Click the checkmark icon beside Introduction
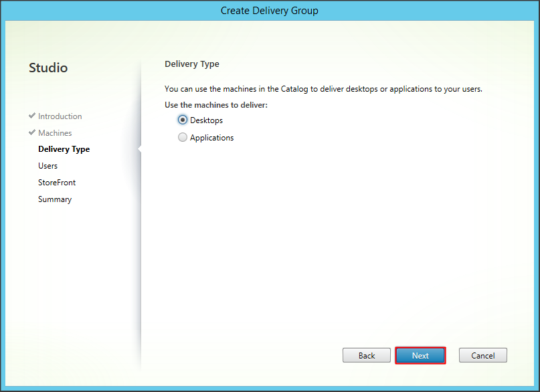Image resolution: width=540 pixels, height=392 pixels. (x=32, y=116)
